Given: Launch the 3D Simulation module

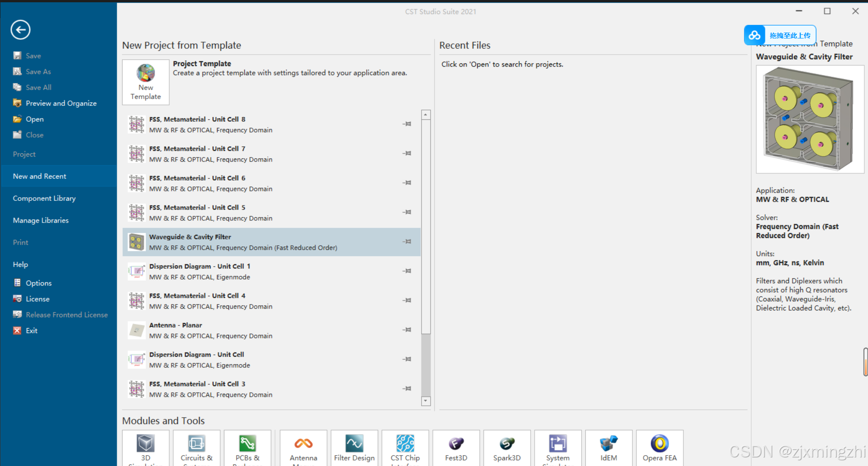Looking at the screenshot, I should coord(146,448).
